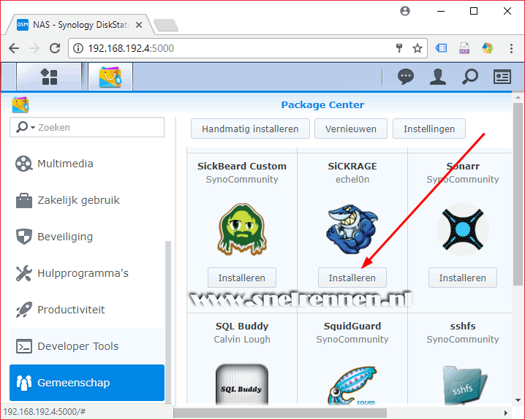View site information icon in address bar
This screenshot has height=420, width=525.
(78, 48)
